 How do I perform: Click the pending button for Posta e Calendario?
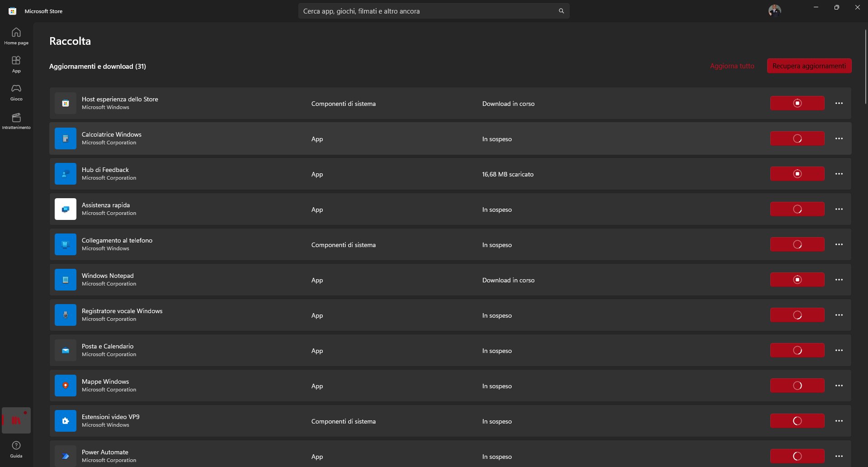(797, 350)
